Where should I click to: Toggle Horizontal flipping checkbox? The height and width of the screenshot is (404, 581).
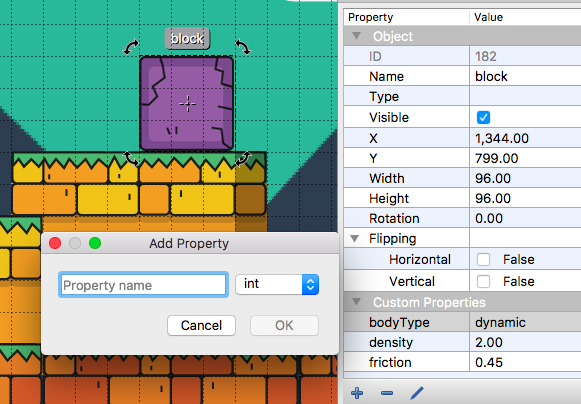(483, 259)
